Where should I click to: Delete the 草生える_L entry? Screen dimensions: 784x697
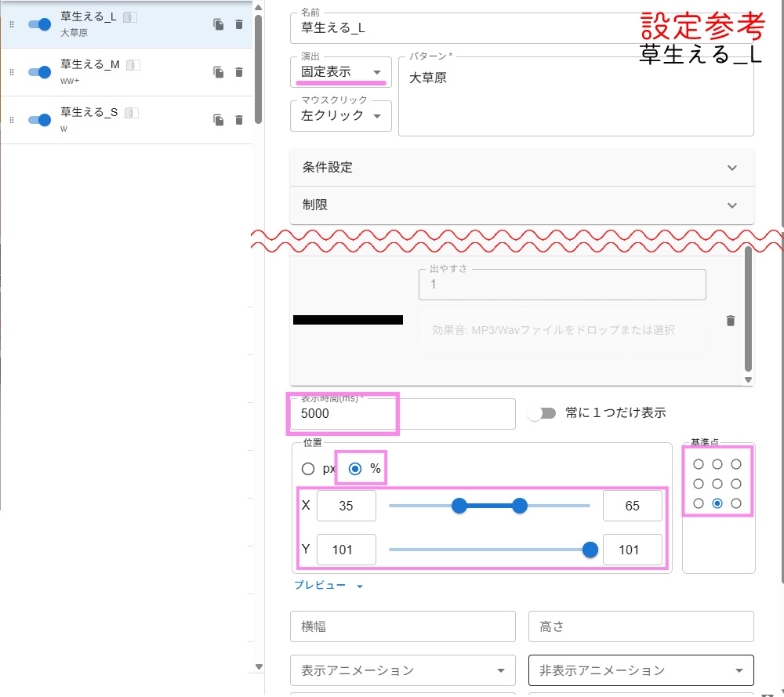(x=239, y=24)
